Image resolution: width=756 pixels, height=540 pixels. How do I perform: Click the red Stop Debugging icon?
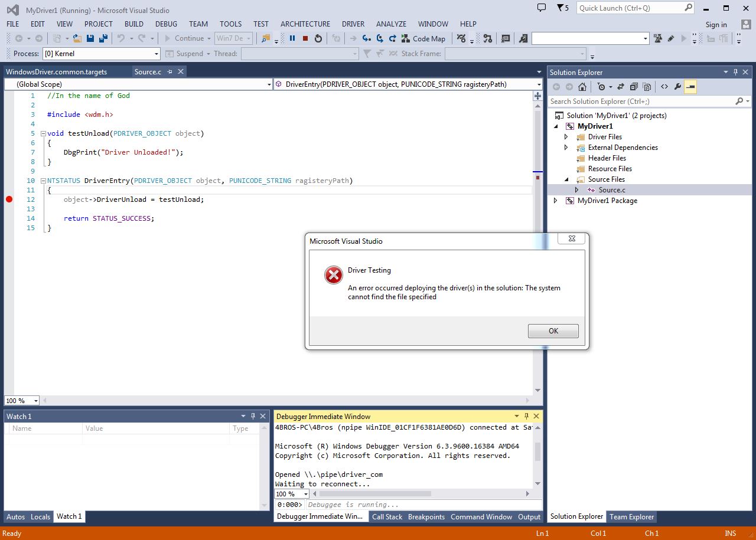coord(305,38)
